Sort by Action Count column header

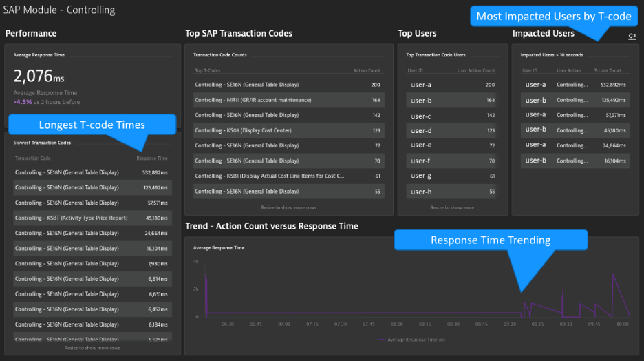[367, 70]
